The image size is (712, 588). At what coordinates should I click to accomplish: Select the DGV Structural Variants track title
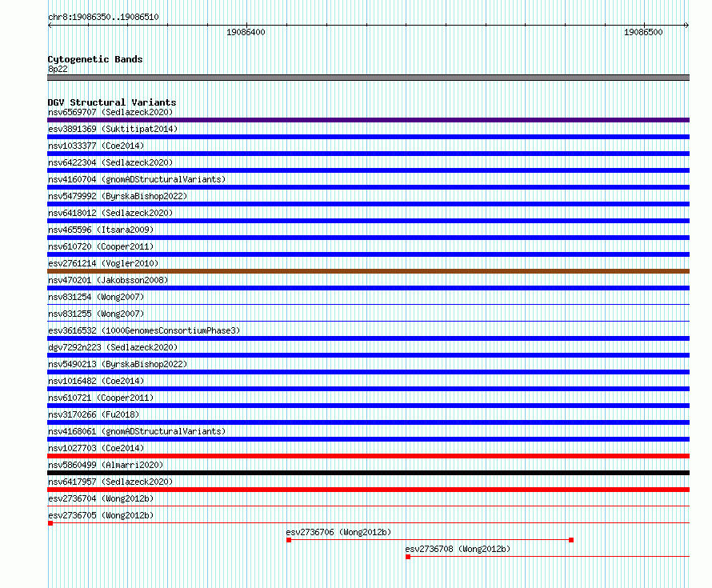click(x=112, y=102)
